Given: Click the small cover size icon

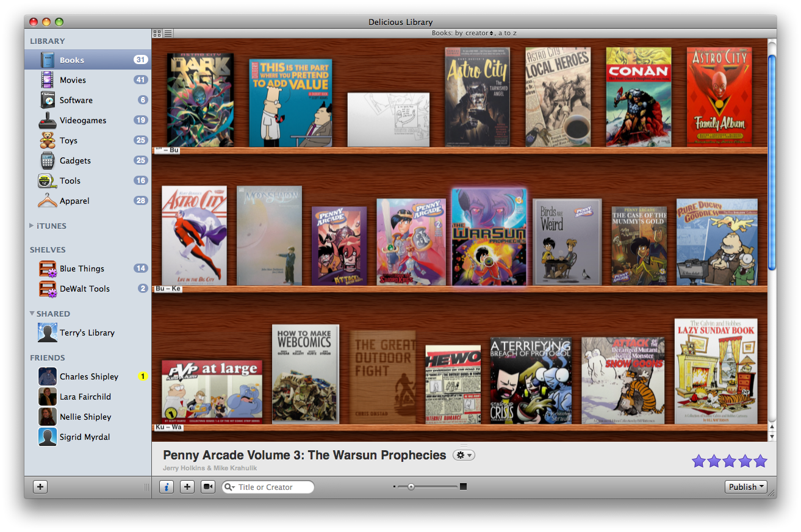Looking at the screenshot, I should coord(395,486).
